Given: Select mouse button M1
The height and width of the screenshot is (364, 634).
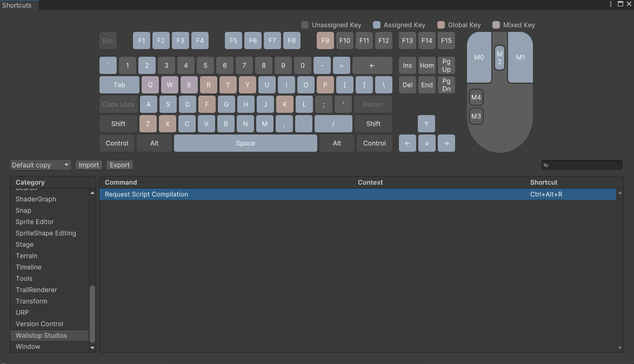Looking at the screenshot, I should click(519, 57).
